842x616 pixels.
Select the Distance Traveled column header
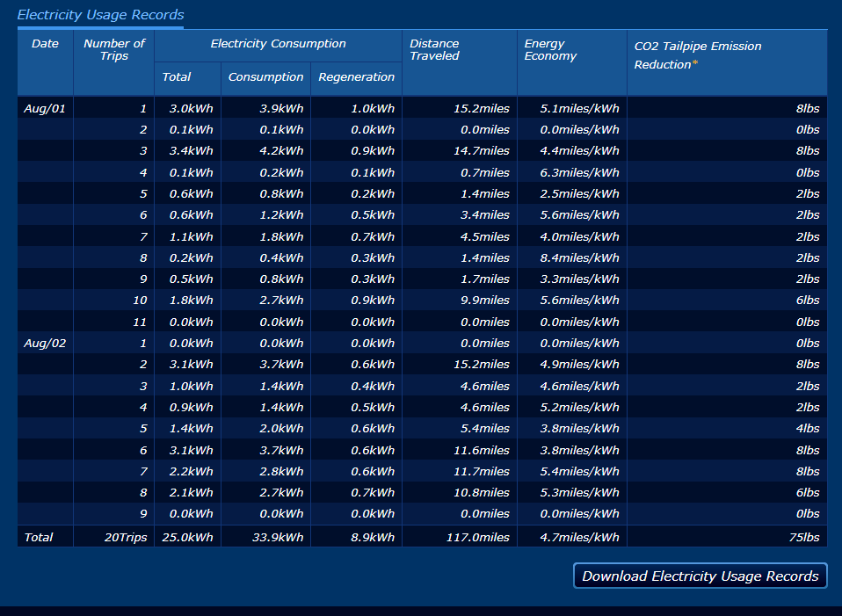pyautogui.click(x=434, y=49)
